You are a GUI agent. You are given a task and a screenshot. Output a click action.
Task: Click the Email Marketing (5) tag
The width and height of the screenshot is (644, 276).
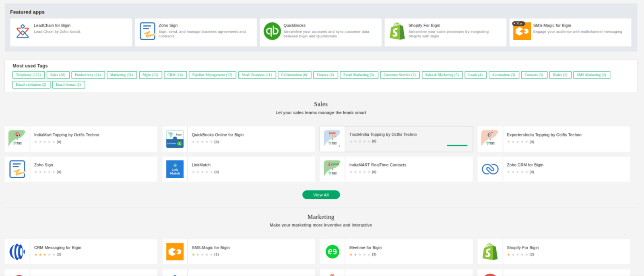click(359, 75)
